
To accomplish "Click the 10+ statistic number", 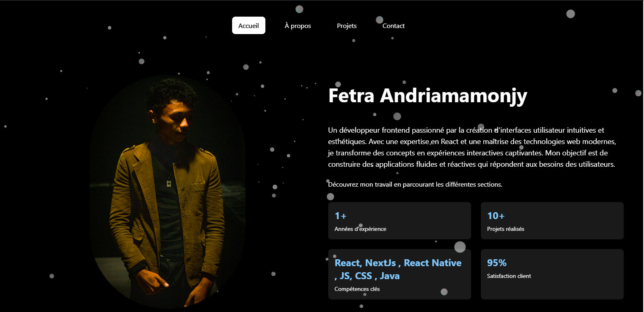I will [x=496, y=216].
